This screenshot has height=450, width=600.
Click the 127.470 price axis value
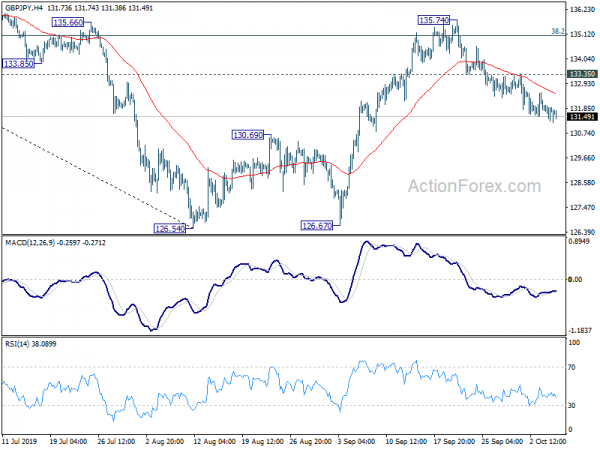[x=582, y=207]
